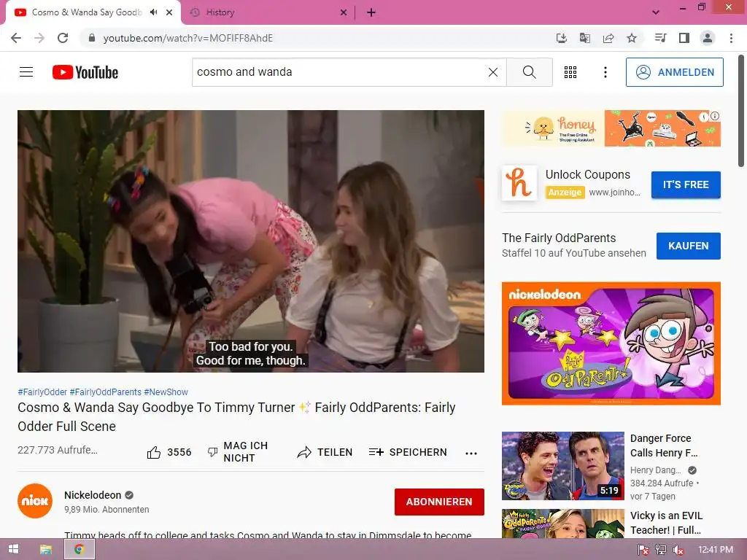
Task: Click the address bar URL
Action: (188, 38)
